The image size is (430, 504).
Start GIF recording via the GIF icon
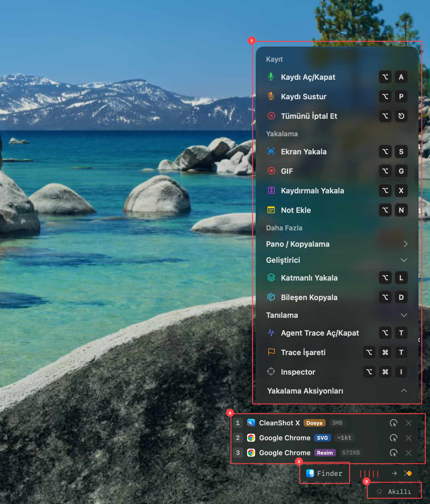(x=271, y=171)
